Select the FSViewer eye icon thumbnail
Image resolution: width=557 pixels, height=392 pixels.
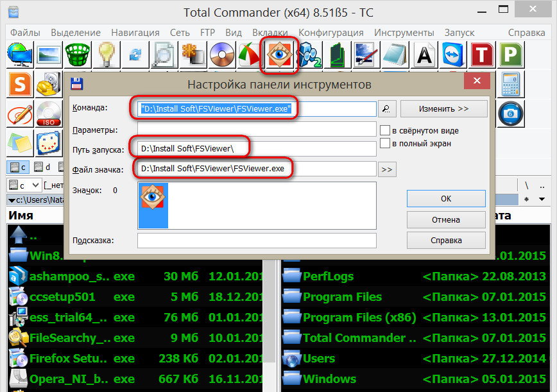click(153, 205)
